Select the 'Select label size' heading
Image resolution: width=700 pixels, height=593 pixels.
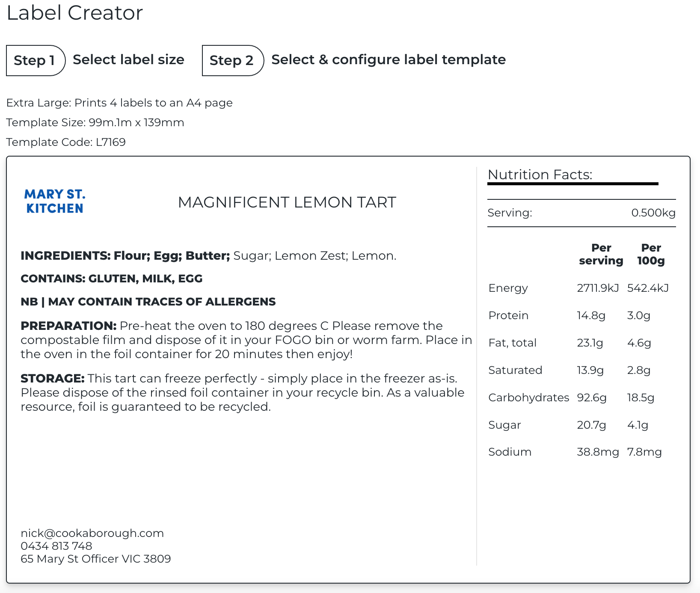(x=128, y=59)
